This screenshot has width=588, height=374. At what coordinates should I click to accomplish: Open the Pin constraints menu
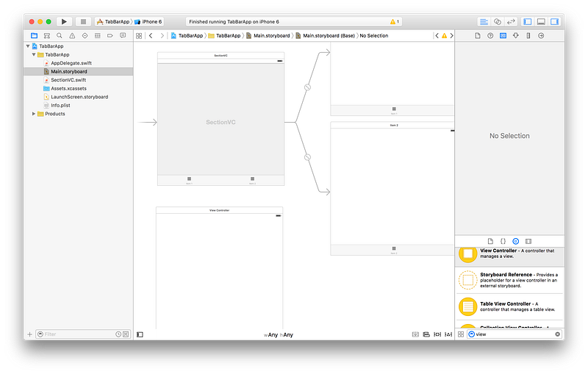(437, 334)
